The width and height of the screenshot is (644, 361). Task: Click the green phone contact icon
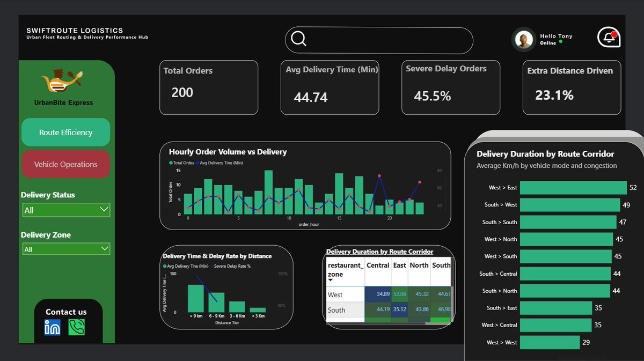77,327
